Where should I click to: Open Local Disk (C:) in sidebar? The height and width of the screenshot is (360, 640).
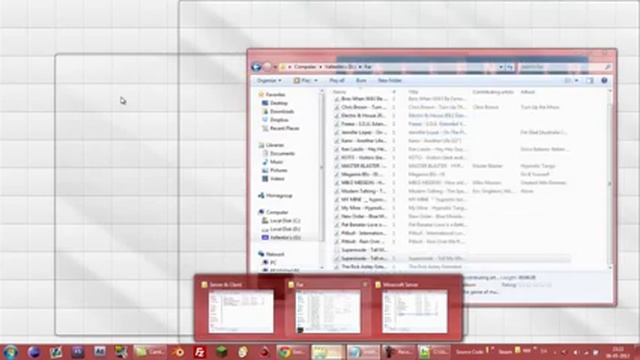(285, 221)
